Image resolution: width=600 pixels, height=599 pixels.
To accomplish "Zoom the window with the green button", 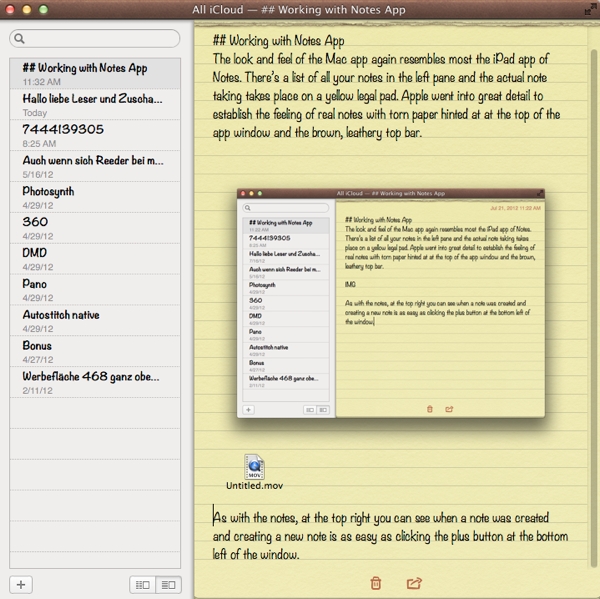I will coord(44,9).
